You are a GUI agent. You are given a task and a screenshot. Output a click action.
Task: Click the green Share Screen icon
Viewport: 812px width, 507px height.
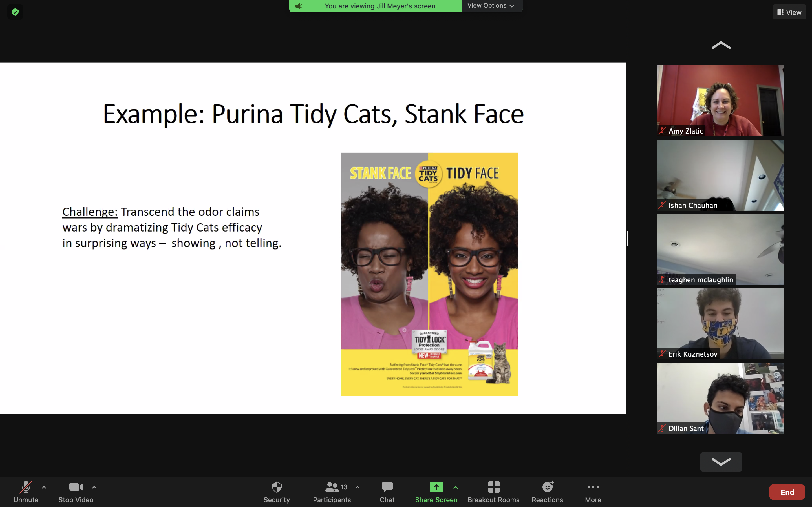[436, 487]
